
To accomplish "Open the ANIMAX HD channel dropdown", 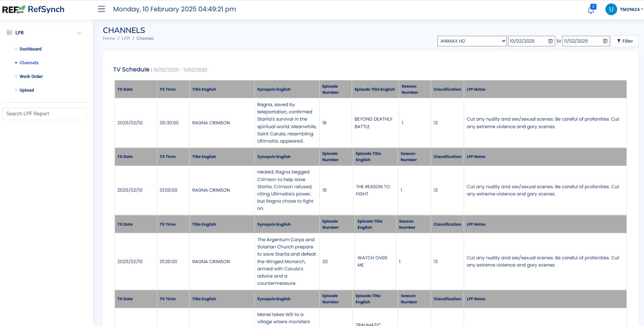I will [472, 41].
